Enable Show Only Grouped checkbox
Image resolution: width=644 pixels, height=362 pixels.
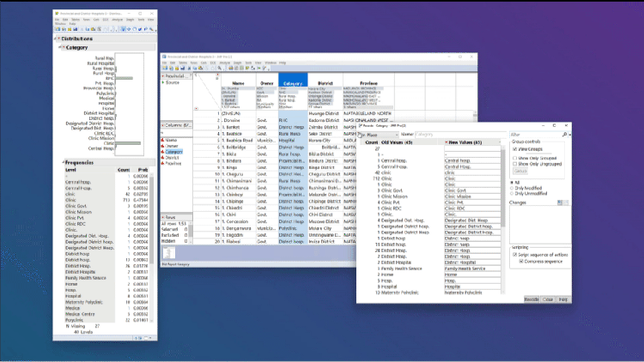click(x=514, y=159)
